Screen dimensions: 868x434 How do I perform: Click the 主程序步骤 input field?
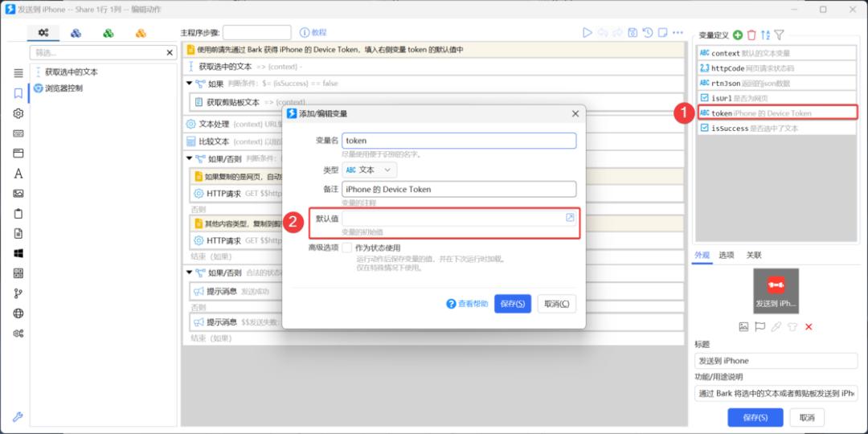257,33
